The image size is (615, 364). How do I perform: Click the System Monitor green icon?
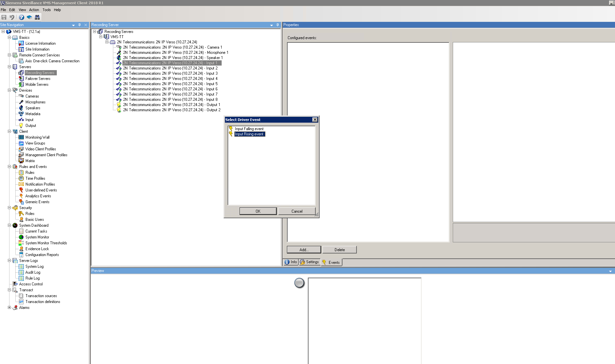pyautogui.click(x=21, y=237)
